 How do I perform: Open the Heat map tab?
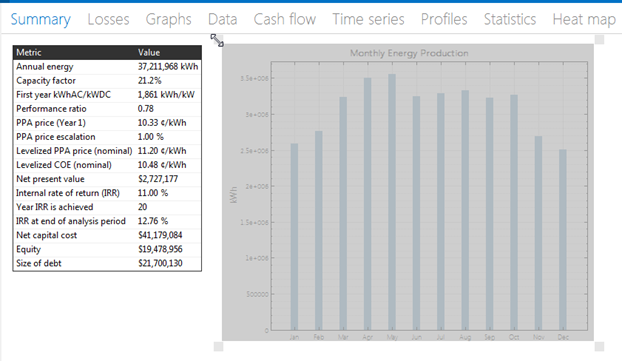pos(584,19)
